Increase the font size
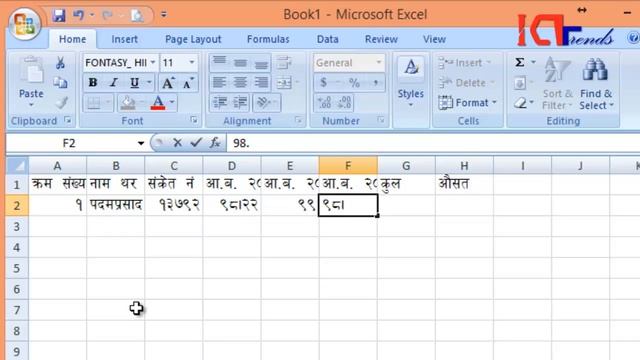Screen dimensions: 640x360 coord(168,83)
